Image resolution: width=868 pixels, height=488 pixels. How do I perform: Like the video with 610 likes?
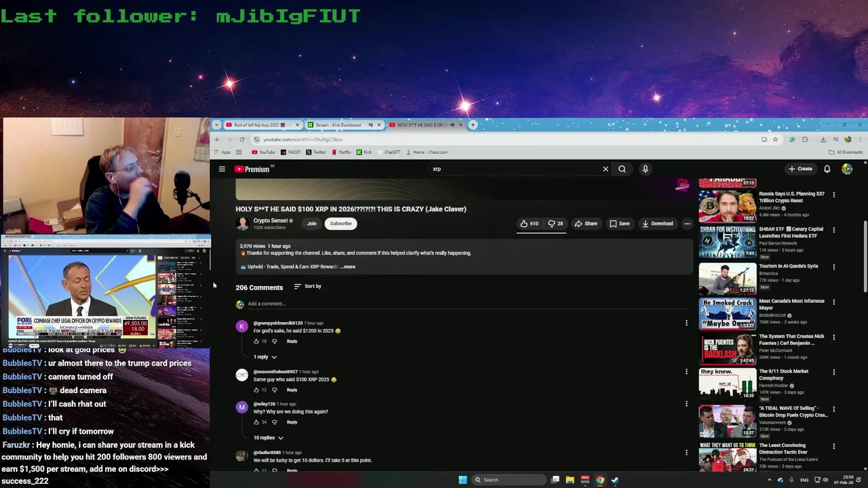[x=529, y=224]
